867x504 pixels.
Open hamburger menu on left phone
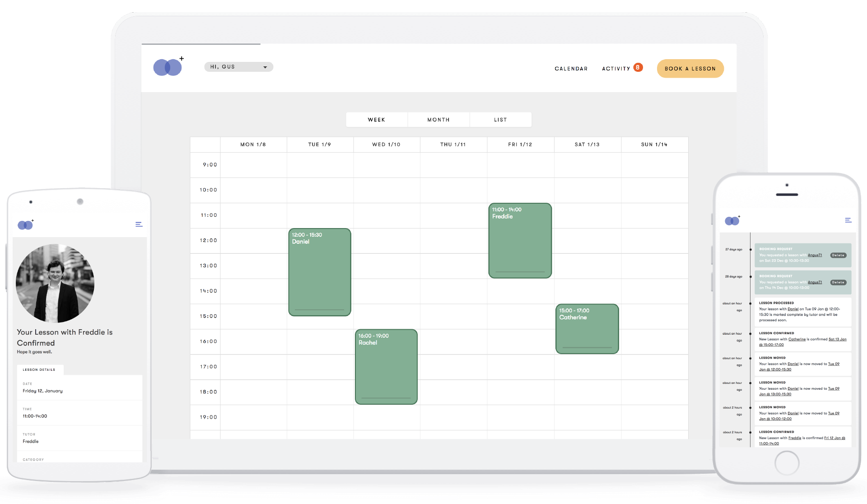tap(139, 224)
